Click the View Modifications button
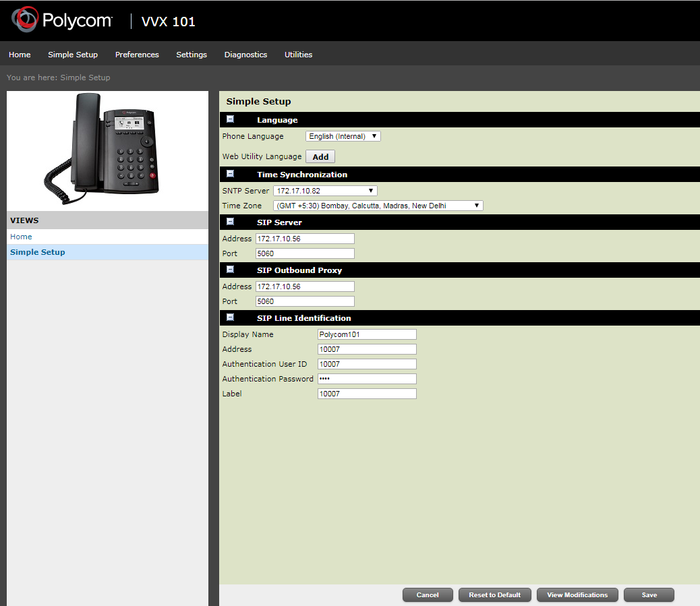 [577, 595]
